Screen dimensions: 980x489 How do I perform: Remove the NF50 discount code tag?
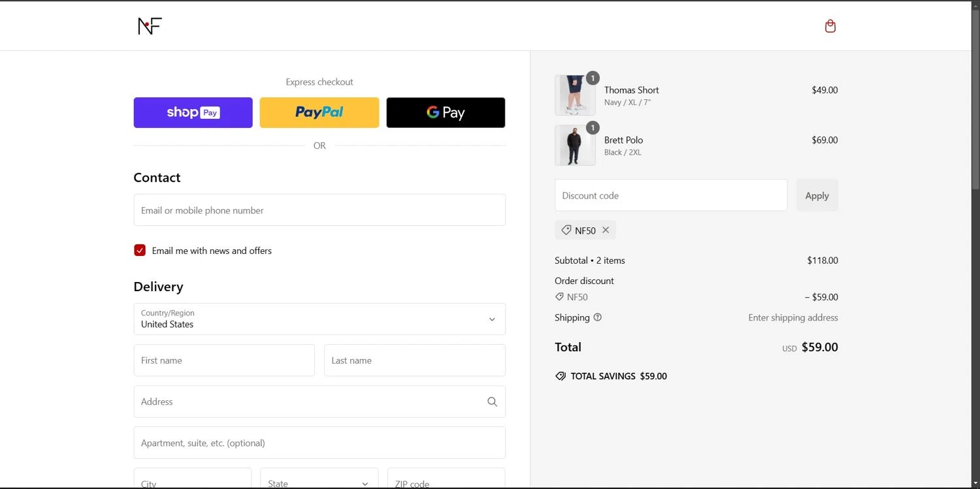point(606,230)
